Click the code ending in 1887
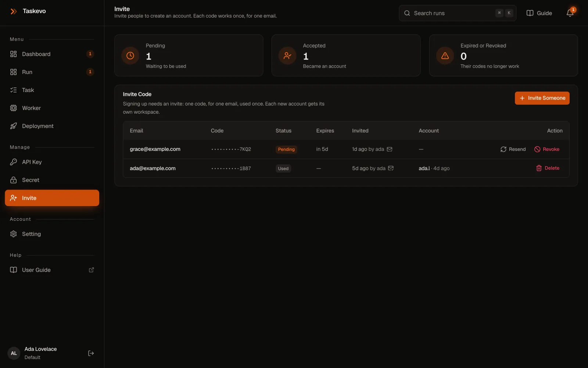This screenshot has width=588, height=368. coord(231,169)
